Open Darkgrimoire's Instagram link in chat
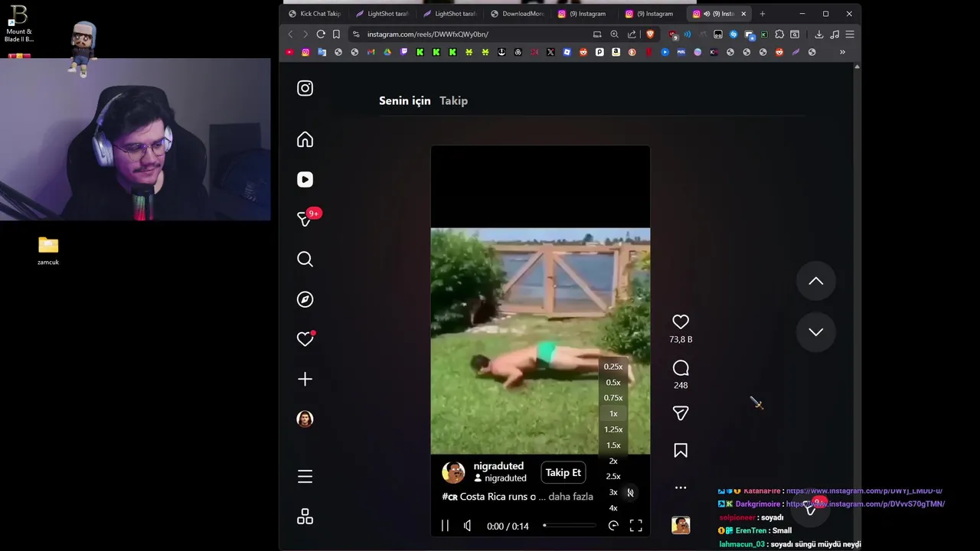 865,504
